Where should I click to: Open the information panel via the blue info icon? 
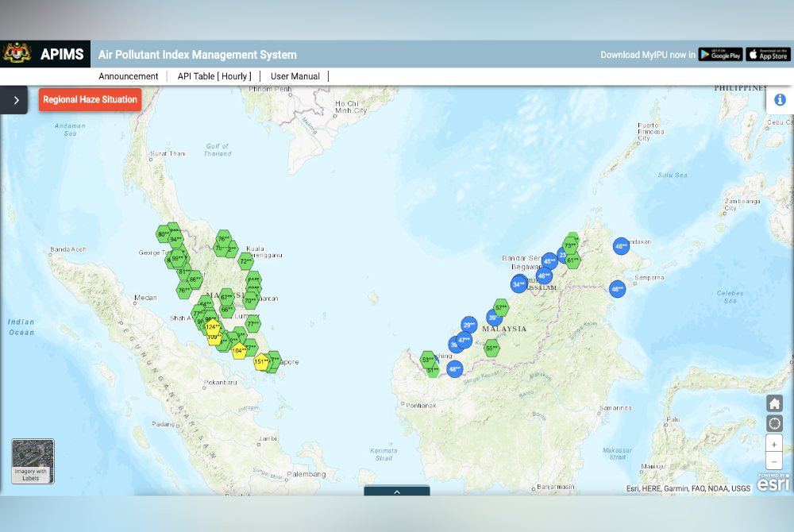coord(780,99)
